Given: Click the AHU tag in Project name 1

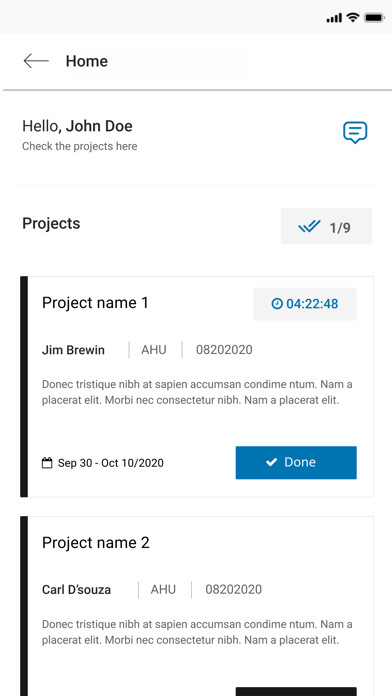Looking at the screenshot, I should (154, 350).
